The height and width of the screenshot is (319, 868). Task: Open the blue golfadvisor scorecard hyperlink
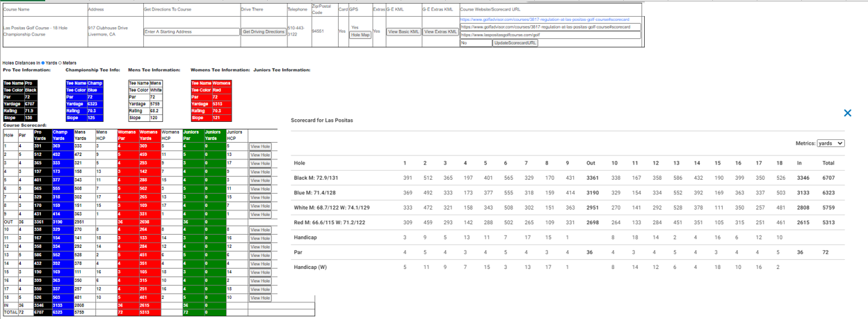(545, 20)
